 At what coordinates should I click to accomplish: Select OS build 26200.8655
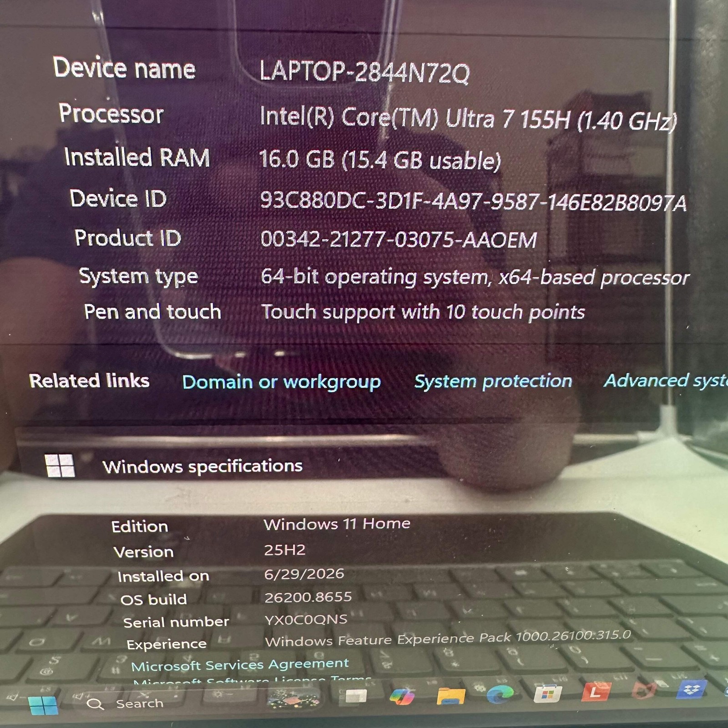308,597
